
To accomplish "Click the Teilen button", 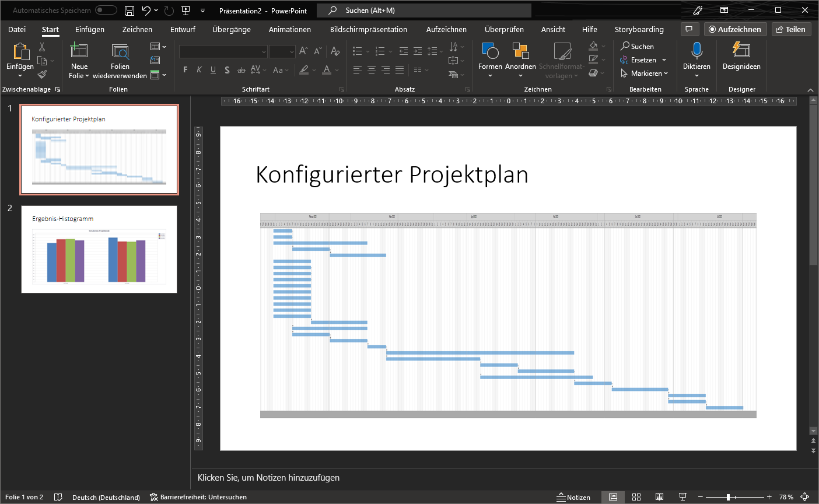I will click(x=792, y=29).
